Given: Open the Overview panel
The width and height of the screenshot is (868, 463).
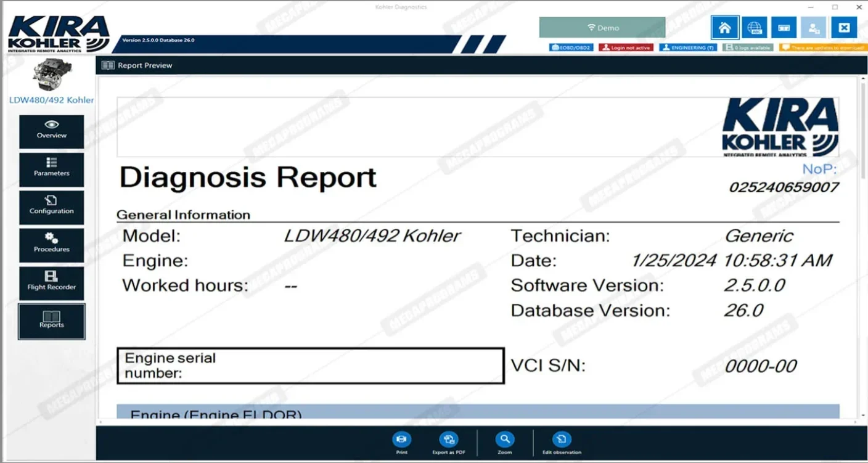Looking at the screenshot, I should tap(51, 131).
